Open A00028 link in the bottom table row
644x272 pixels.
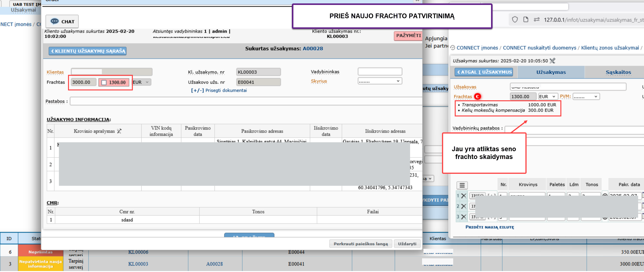(x=214, y=264)
